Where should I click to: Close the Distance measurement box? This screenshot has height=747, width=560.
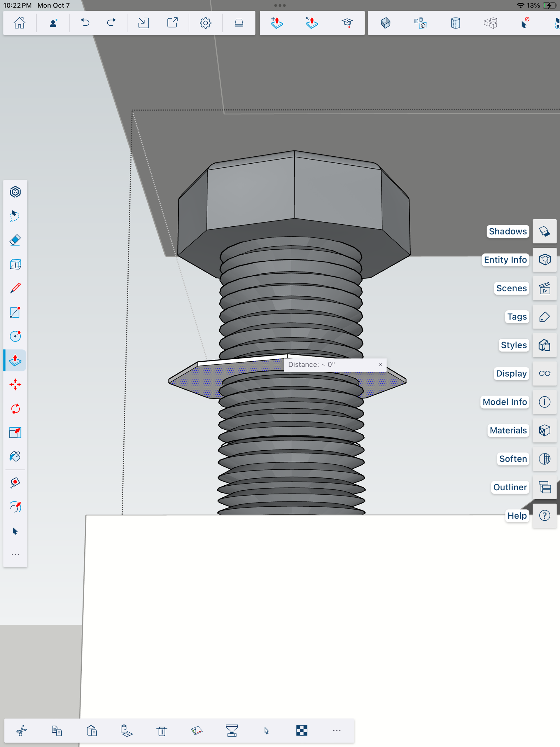pyautogui.click(x=380, y=364)
